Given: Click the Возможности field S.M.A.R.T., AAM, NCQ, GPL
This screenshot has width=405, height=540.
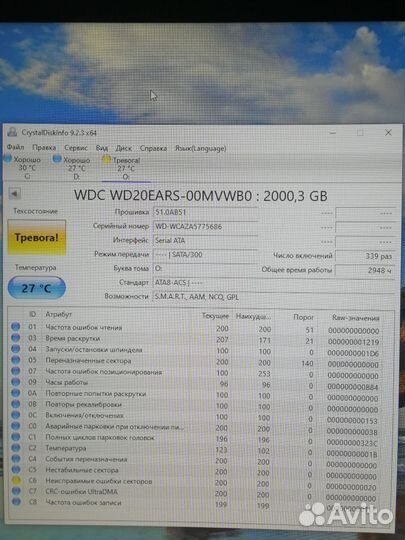Looking at the screenshot, I should tap(274, 297).
